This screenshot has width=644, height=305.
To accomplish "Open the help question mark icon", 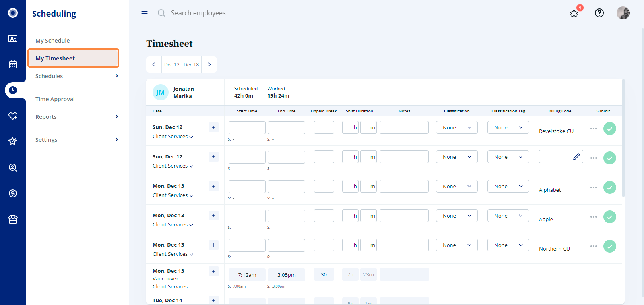I will (599, 13).
